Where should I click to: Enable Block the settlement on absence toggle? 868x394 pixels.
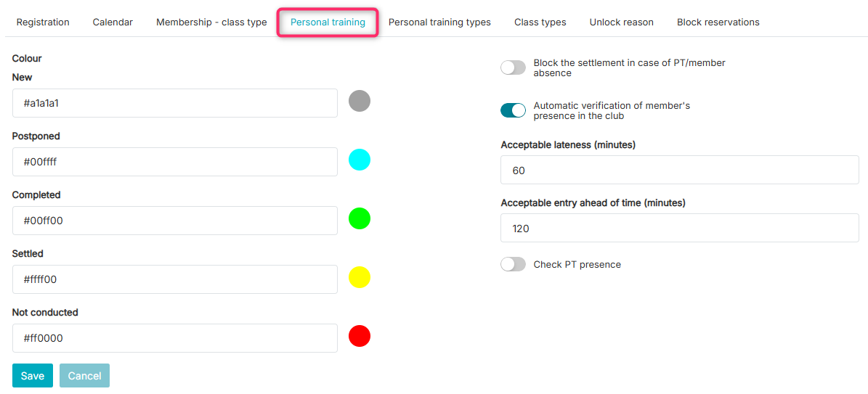(513, 67)
